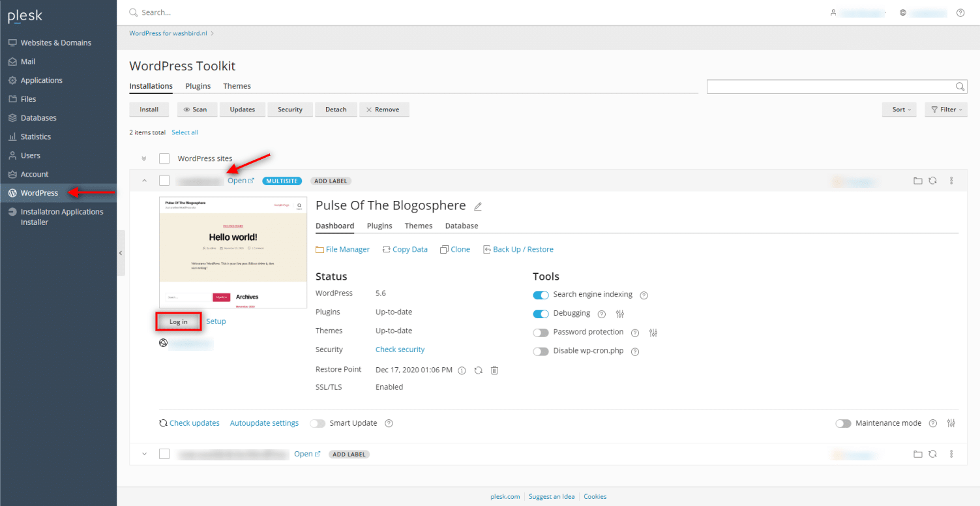Click WordPress for washbird.nl breadcrumb
Image resolution: width=980 pixels, height=506 pixels.
[x=168, y=33]
